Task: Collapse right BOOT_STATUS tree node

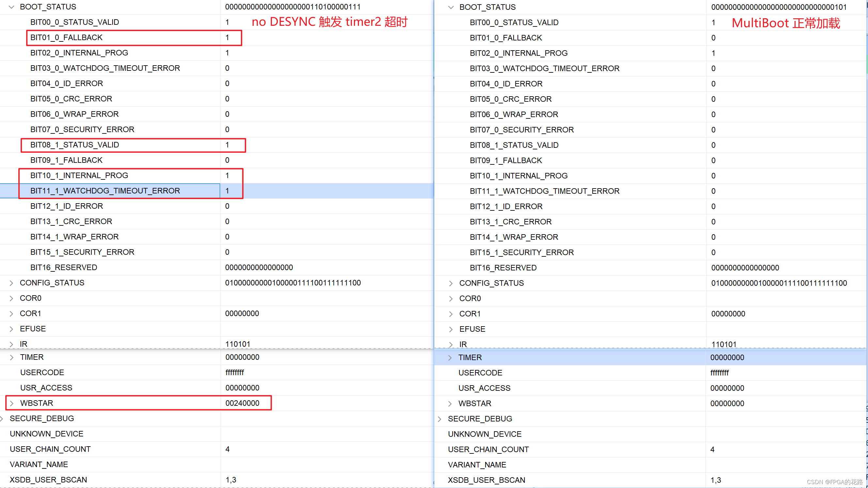Action: [x=451, y=8]
